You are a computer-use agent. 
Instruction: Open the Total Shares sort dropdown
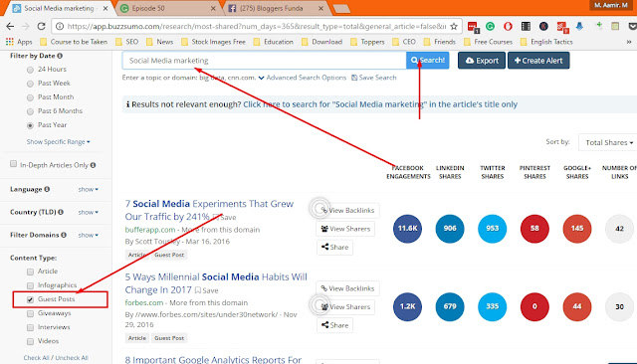(x=608, y=142)
